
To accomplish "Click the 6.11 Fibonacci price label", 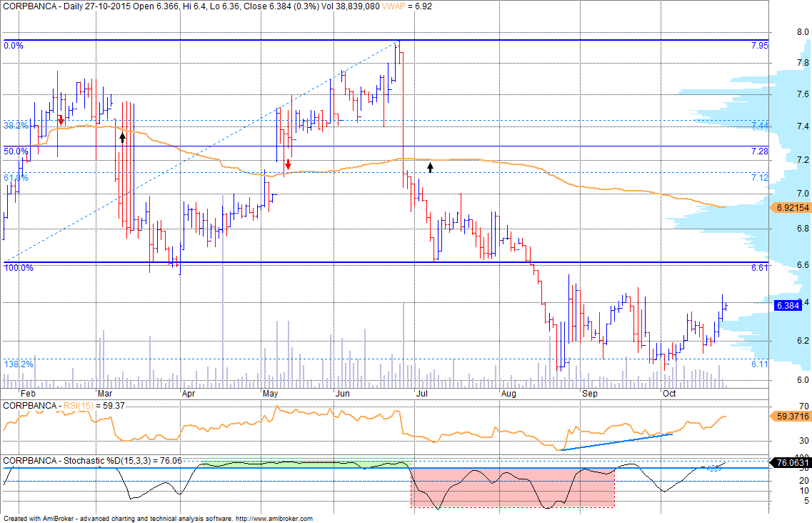I will click(x=760, y=364).
